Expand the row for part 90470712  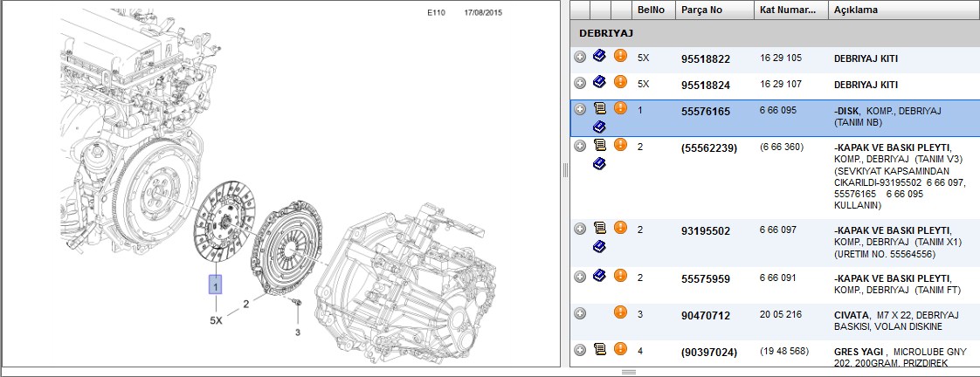pyautogui.click(x=580, y=313)
